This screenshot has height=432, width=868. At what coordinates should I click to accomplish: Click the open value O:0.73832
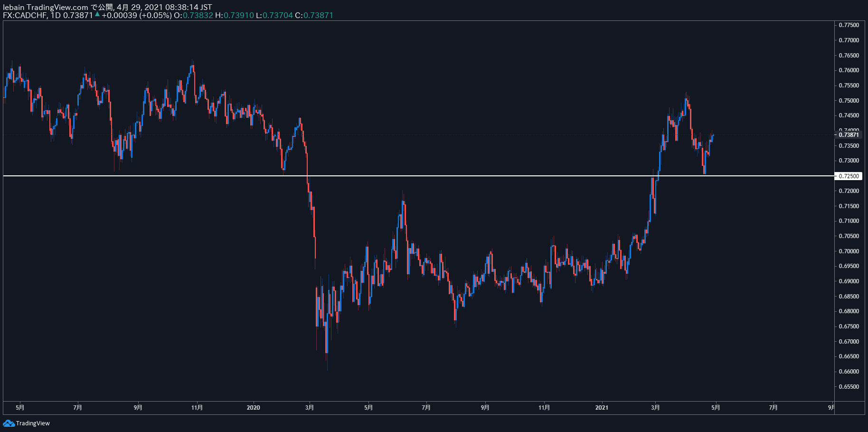click(x=193, y=15)
